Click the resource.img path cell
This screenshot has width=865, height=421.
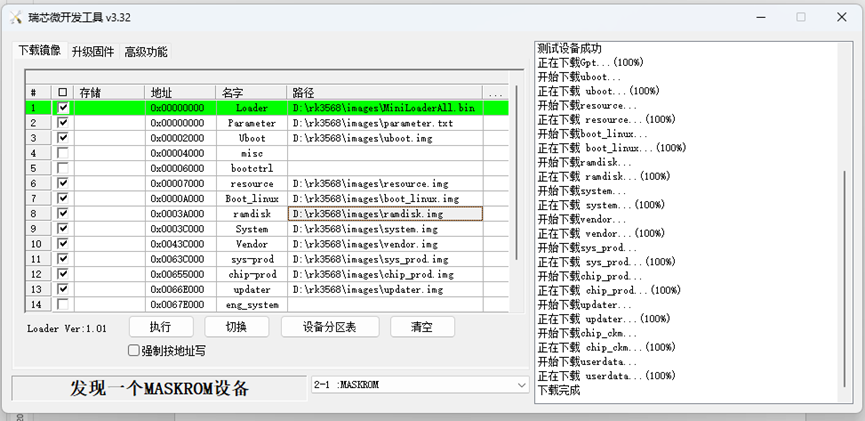[385, 183]
